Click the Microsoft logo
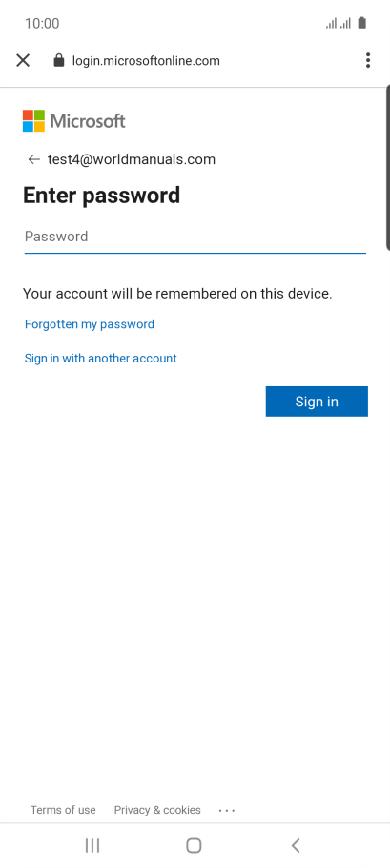 coord(74,121)
